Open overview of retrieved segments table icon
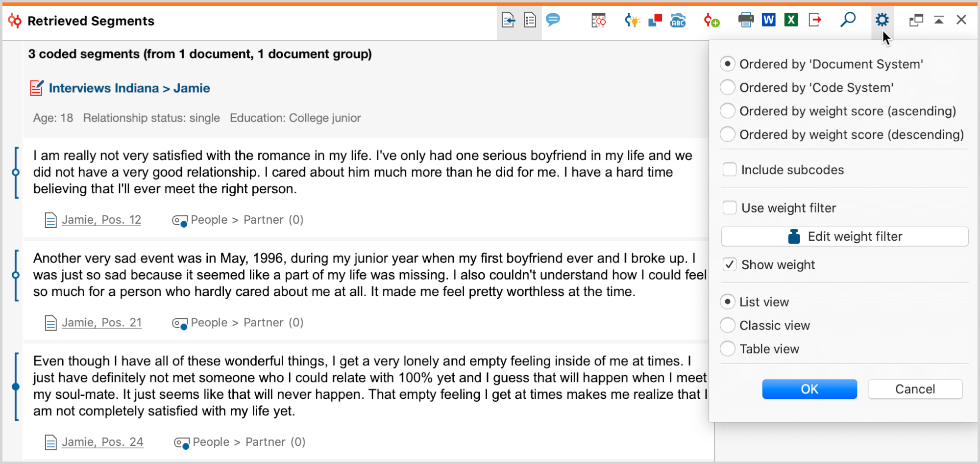The height and width of the screenshot is (464, 980). pyautogui.click(x=598, y=20)
